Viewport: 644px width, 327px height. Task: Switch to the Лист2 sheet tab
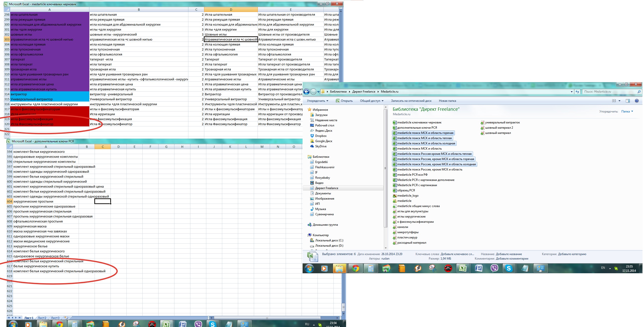point(42,318)
